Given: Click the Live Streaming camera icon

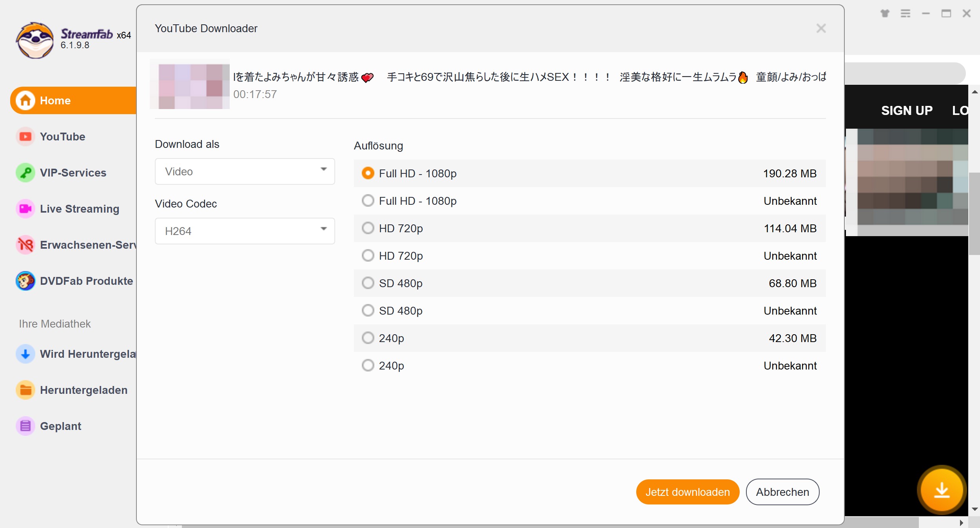Looking at the screenshot, I should coord(25,209).
